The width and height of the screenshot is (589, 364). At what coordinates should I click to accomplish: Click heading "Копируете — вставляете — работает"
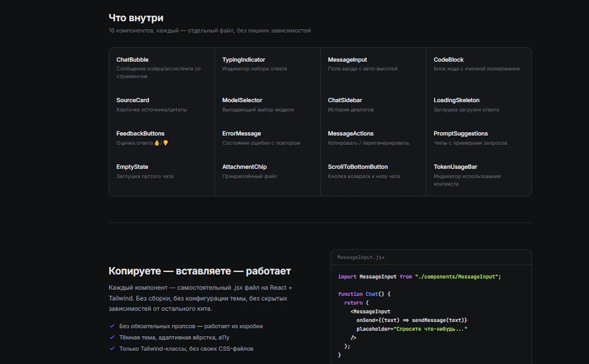pyautogui.click(x=200, y=271)
